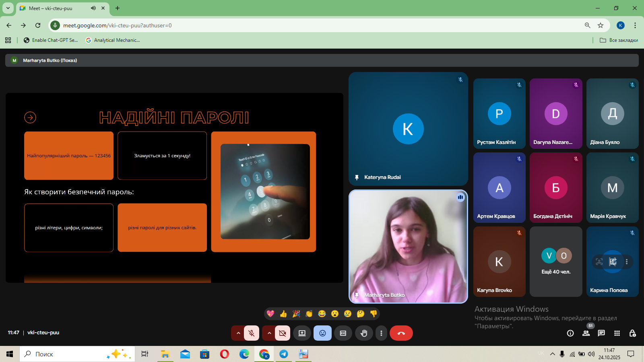Send a thumbs up reaction

point(283,314)
